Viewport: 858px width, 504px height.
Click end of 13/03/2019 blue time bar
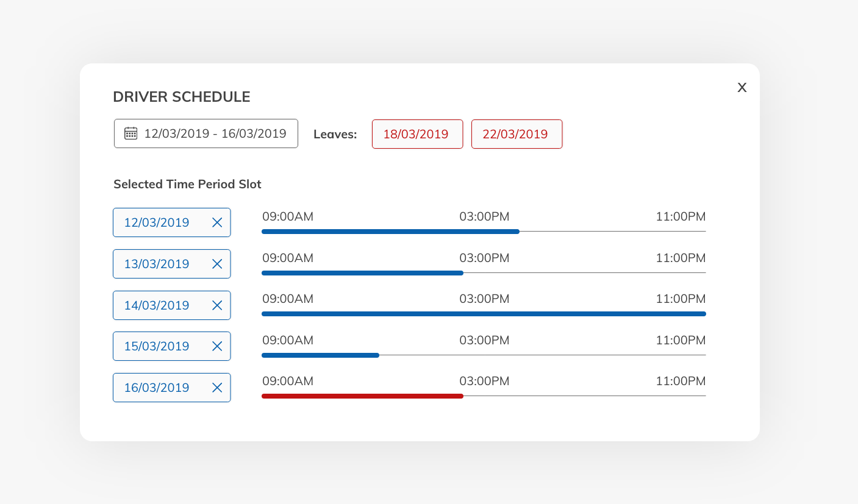461,273
